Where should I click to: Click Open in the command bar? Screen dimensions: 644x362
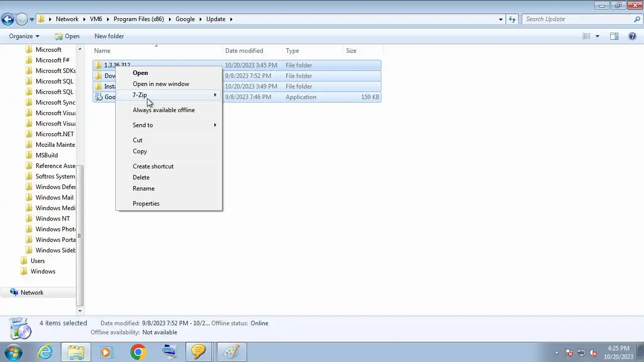(67, 36)
